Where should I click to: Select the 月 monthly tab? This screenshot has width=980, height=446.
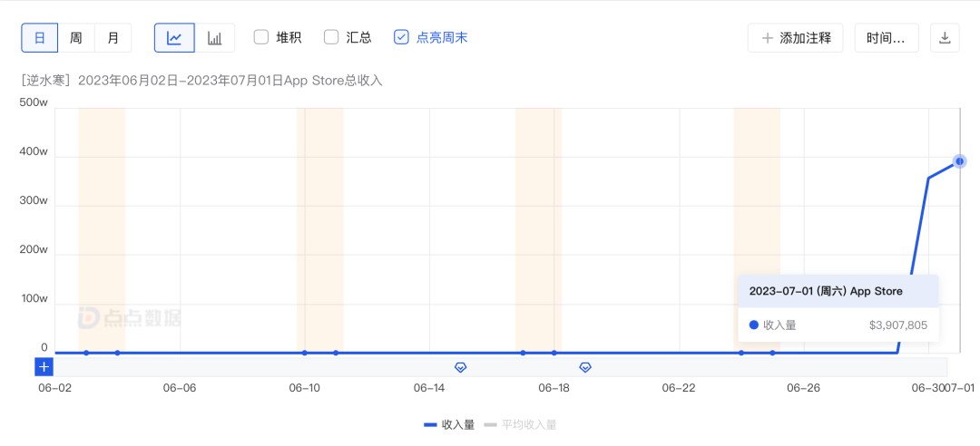[113, 38]
